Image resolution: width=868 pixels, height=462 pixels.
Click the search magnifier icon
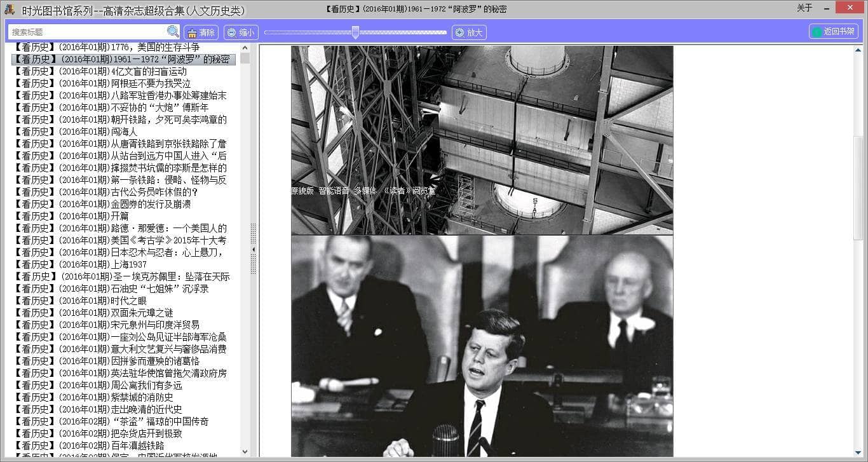(x=173, y=32)
